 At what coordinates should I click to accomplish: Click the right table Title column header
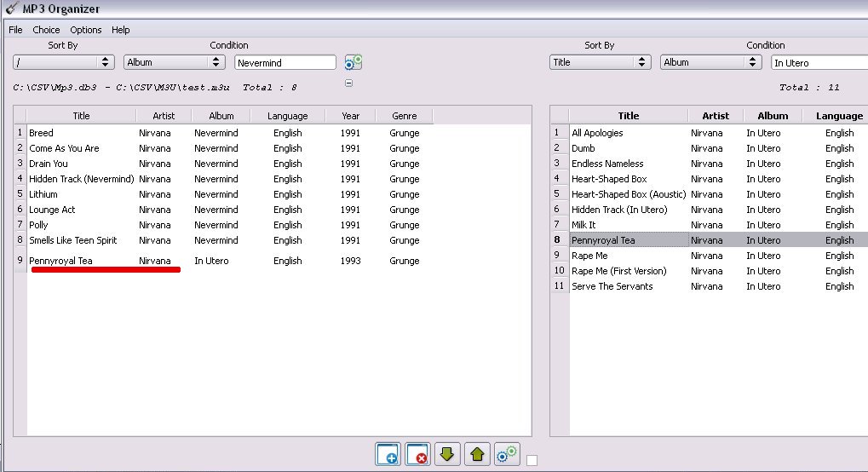pos(629,116)
